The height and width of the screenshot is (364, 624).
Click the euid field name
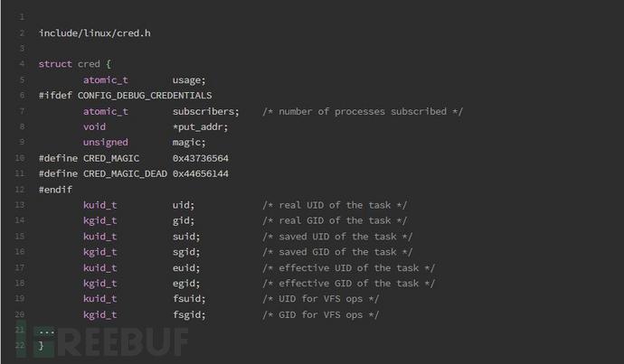(186, 268)
